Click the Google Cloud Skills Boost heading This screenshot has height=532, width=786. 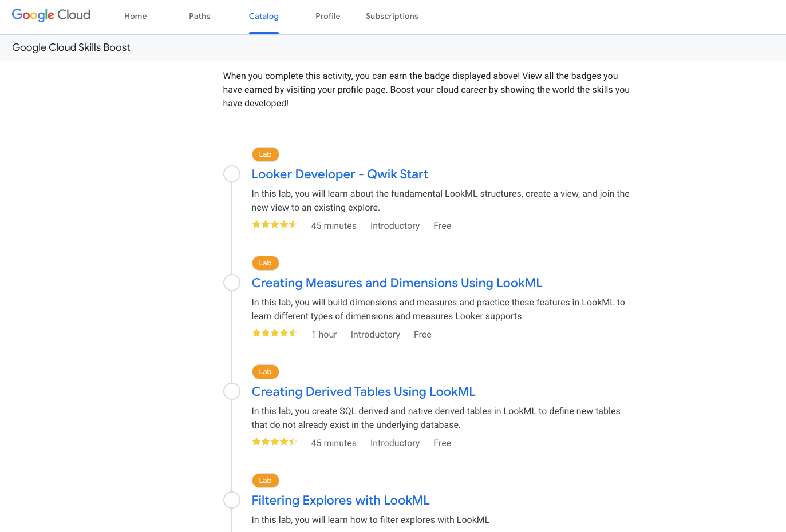click(x=71, y=47)
